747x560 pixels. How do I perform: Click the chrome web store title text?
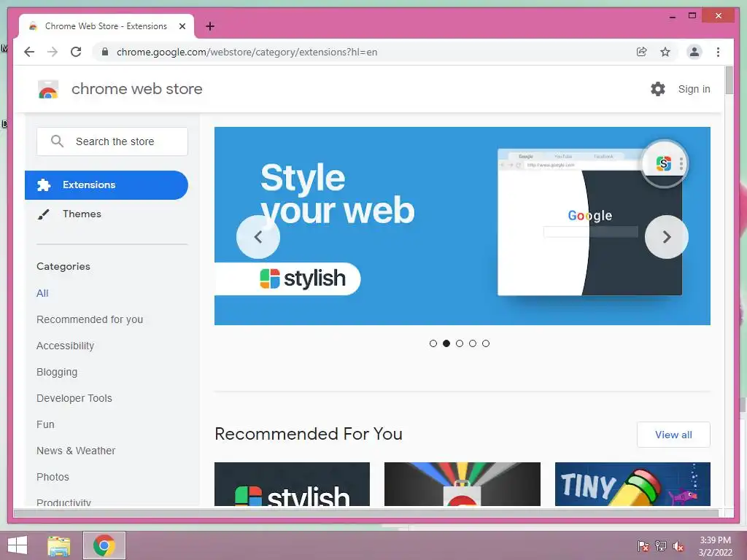click(136, 89)
